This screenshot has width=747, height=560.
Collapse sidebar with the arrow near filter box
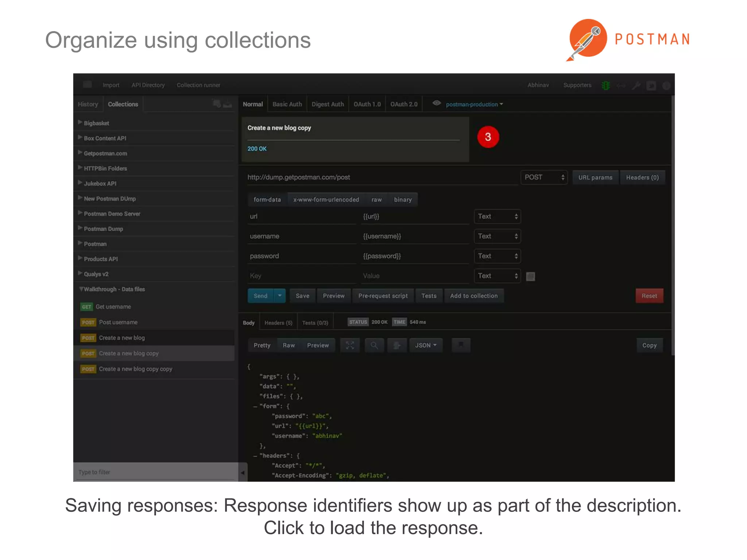[x=243, y=472]
